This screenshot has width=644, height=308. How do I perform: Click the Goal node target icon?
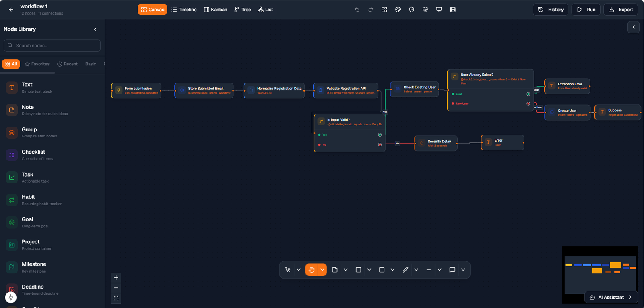[x=12, y=222]
